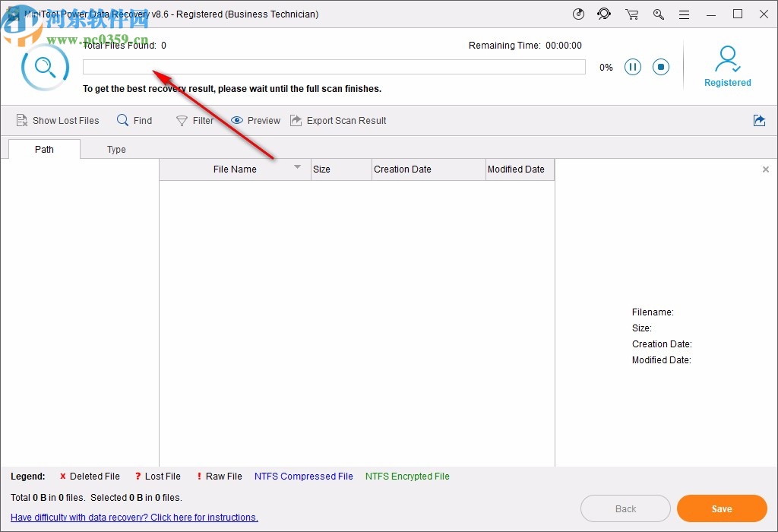The width and height of the screenshot is (778, 532).
Task: Click the register key icon
Action: [x=659, y=14]
